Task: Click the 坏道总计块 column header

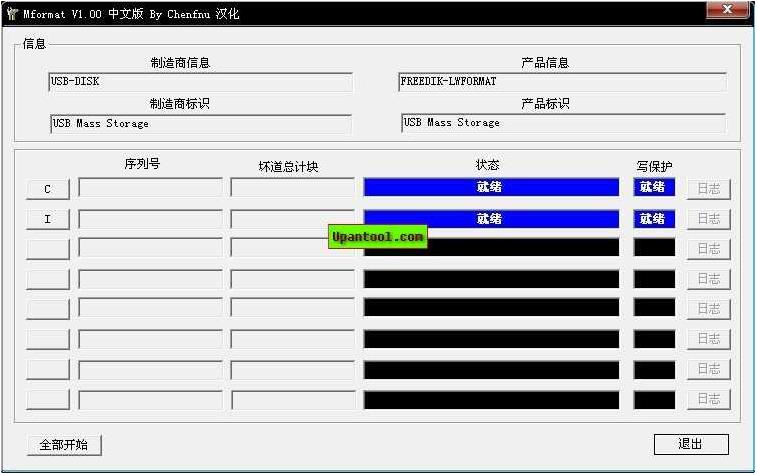Action: click(x=288, y=167)
